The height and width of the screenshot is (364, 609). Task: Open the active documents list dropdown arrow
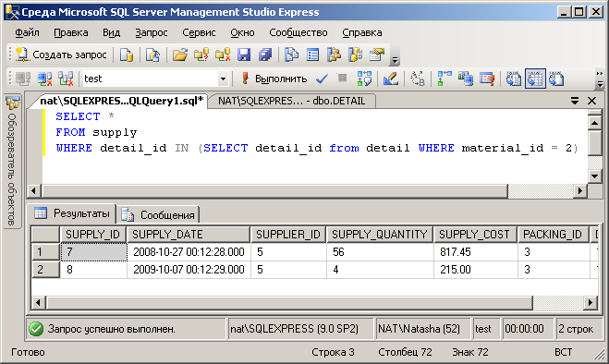pyautogui.click(x=575, y=101)
